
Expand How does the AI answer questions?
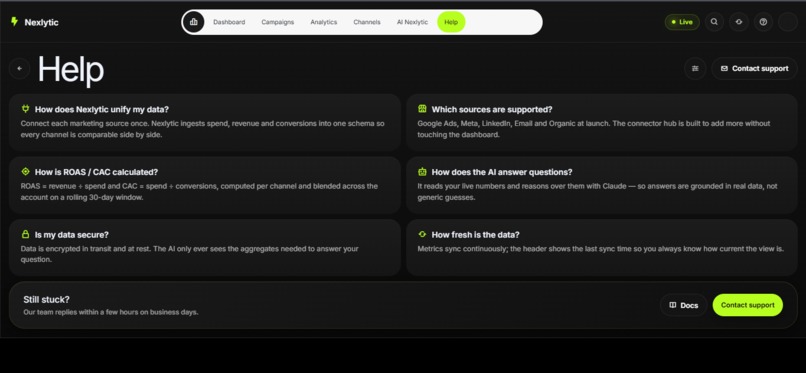click(x=601, y=185)
